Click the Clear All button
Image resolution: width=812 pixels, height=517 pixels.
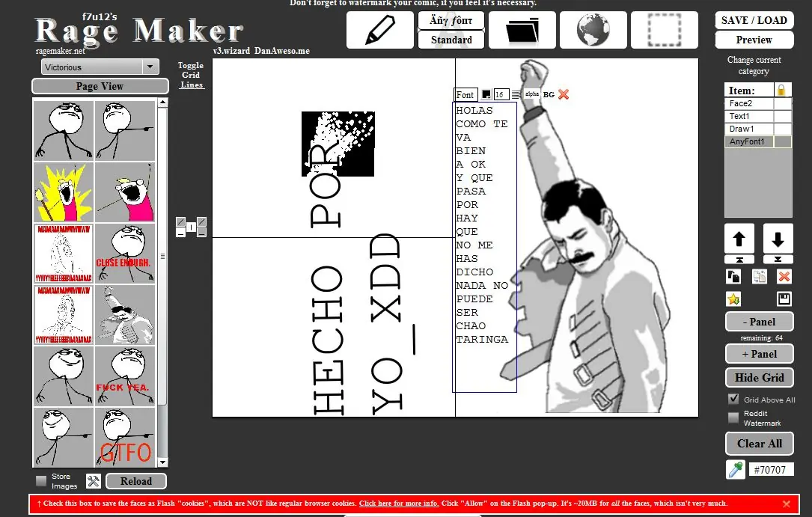(759, 444)
